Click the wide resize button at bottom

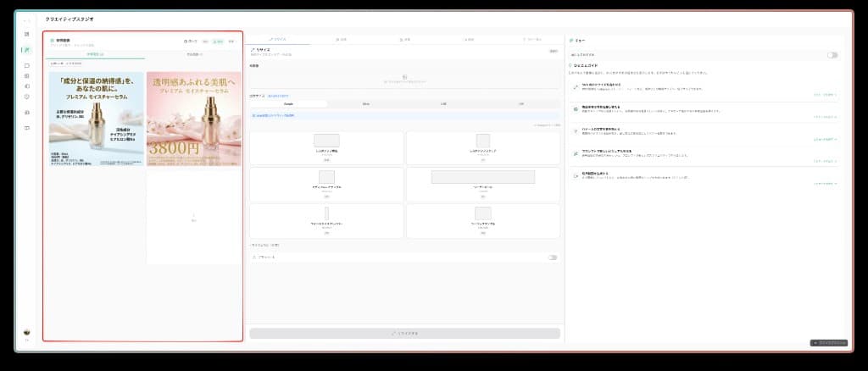tap(404, 333)
